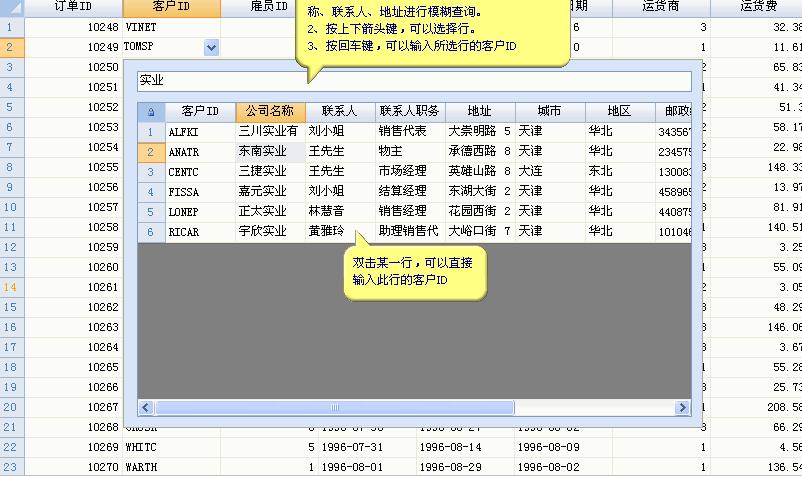Click the search box containing 实业

coord(414,81)
